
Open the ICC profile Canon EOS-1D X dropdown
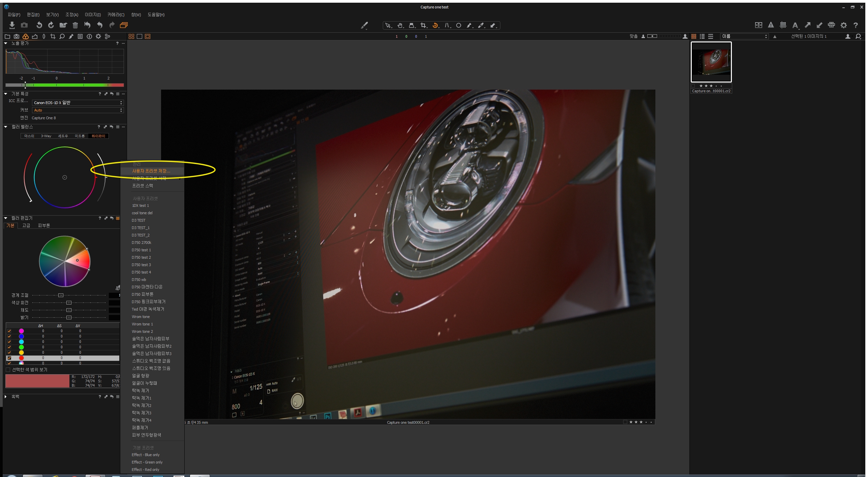point(77,103)
